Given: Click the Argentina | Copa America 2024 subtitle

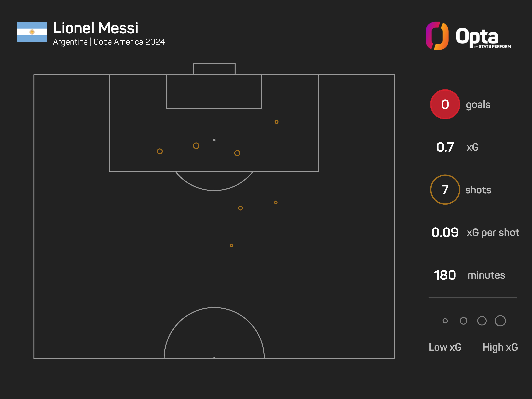Looking at the screenshot, I should coord(109,42).
